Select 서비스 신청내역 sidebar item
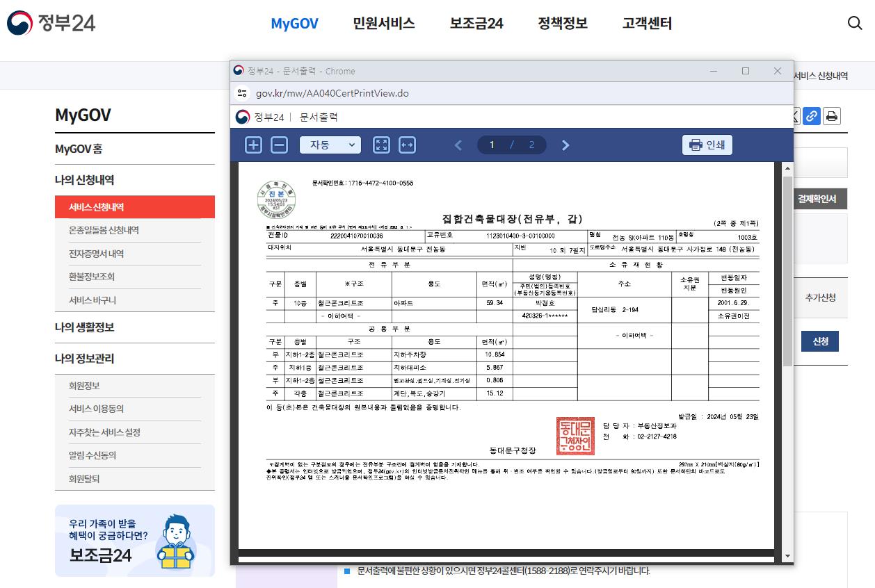Screen dimensions: 875x588 135,207
